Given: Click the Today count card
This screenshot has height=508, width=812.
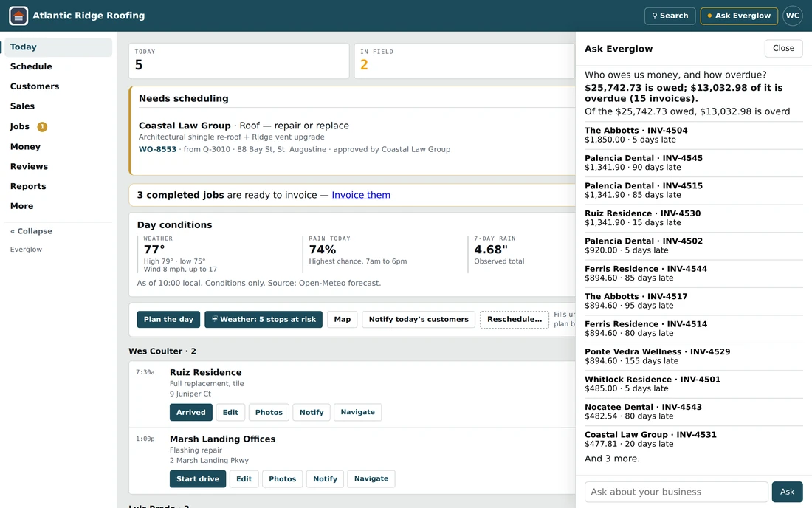Looking at the screenshot, I should coord(238,61).
